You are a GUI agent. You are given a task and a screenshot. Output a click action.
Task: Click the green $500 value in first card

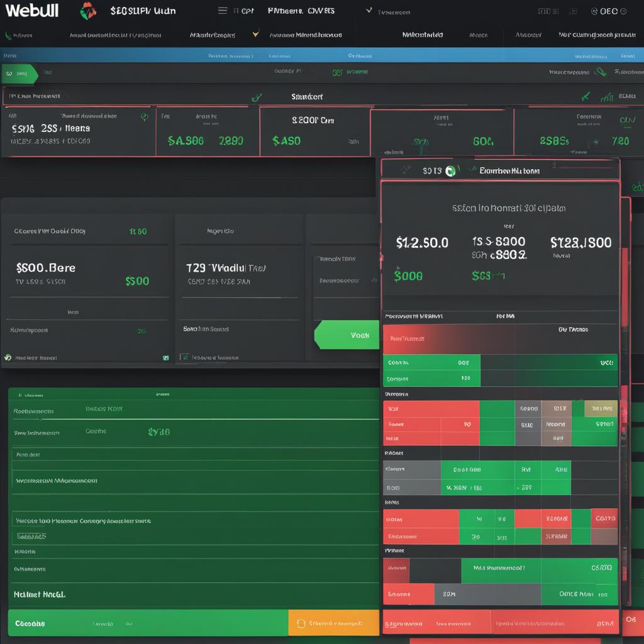[x=137, y=281]
